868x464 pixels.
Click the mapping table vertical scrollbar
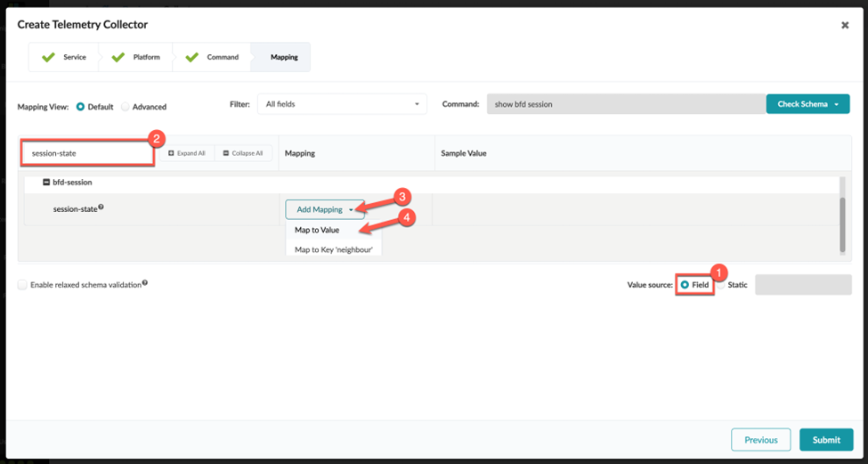[842, 224]
